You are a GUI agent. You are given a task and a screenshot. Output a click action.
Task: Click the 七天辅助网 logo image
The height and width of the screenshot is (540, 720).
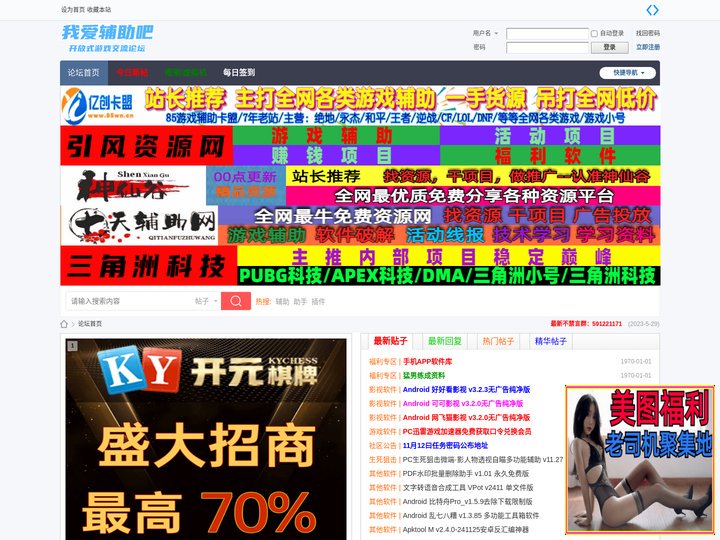(x=139, y=225)
